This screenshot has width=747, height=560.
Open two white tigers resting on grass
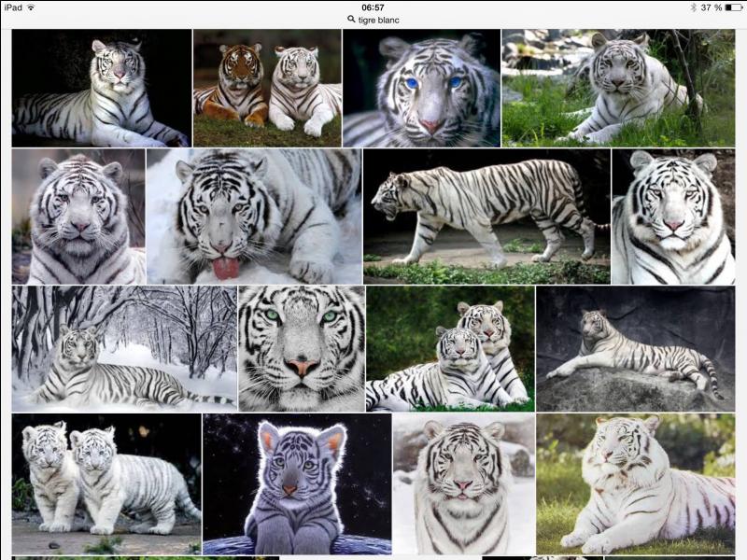pyautogui.click(x=450, y=348)
